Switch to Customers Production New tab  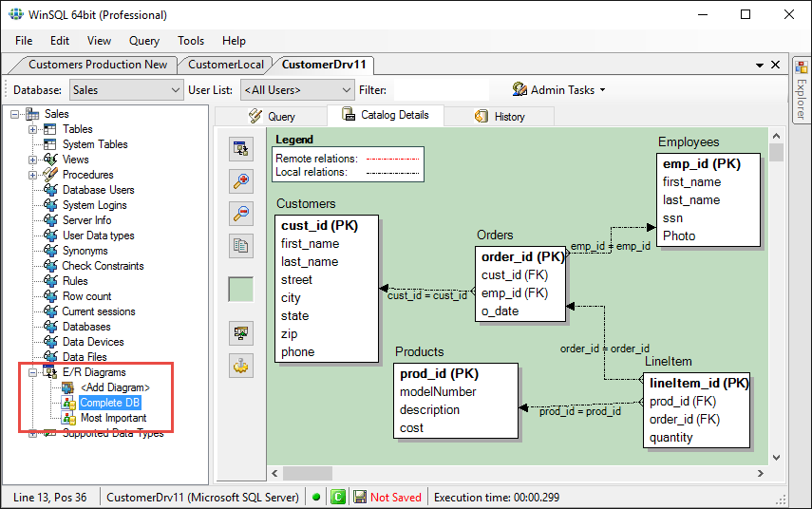coord(98,65)
